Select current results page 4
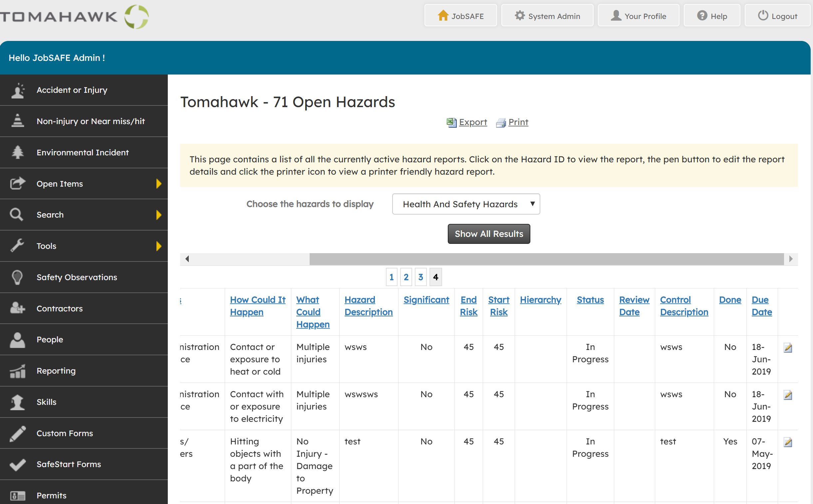This screenshot has height=504, width=813. coord(436,277)
